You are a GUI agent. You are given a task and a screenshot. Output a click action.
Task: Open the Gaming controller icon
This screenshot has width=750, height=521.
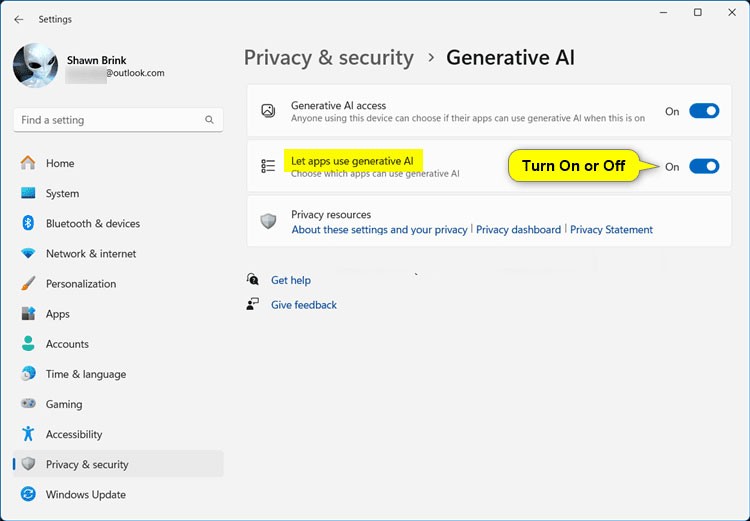(x=28, y=404)
